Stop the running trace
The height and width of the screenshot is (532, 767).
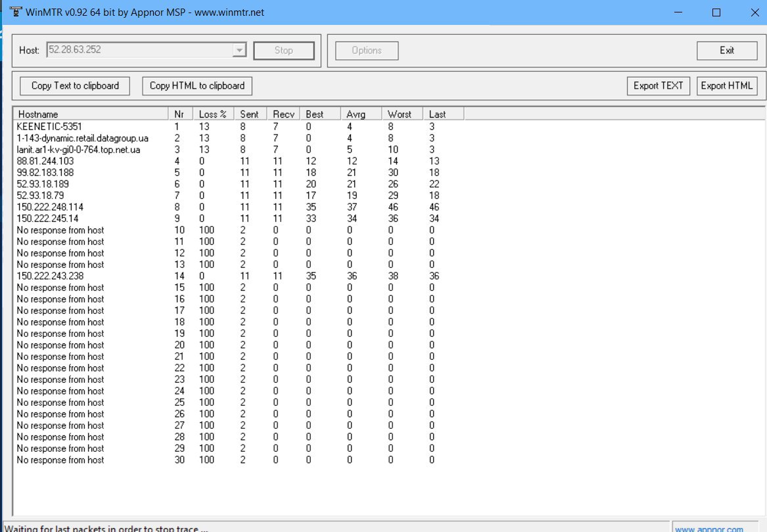coord(284,51)
